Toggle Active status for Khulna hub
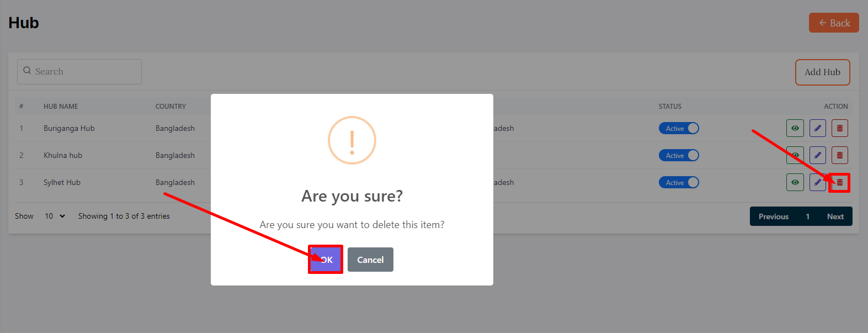This screenshot has height=333, width=868. pos(679,155)
